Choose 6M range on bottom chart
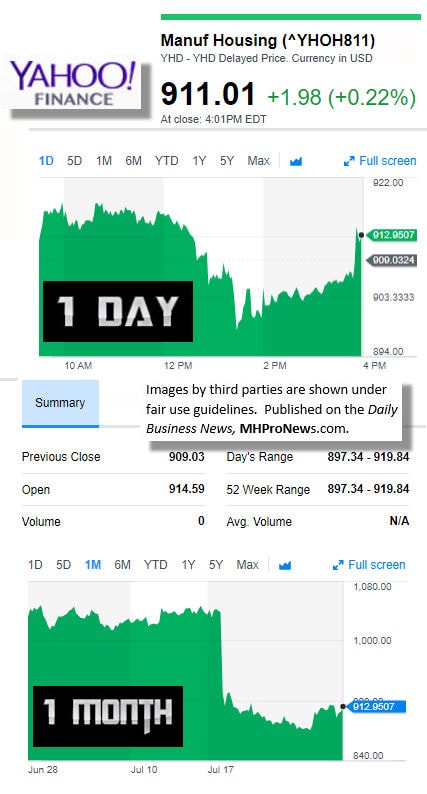 tap(123, 565)
